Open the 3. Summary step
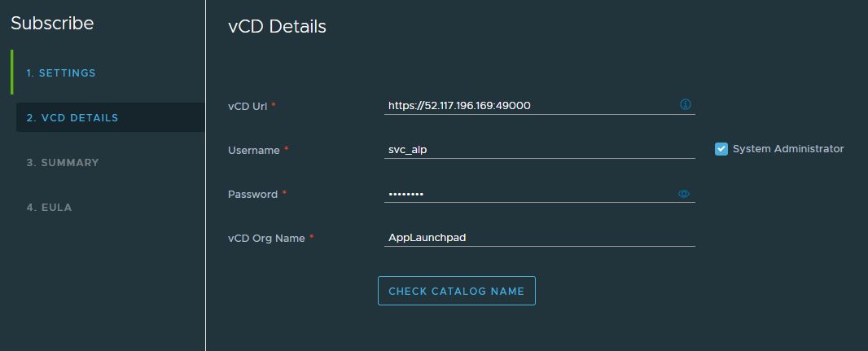 pos(63,163)
